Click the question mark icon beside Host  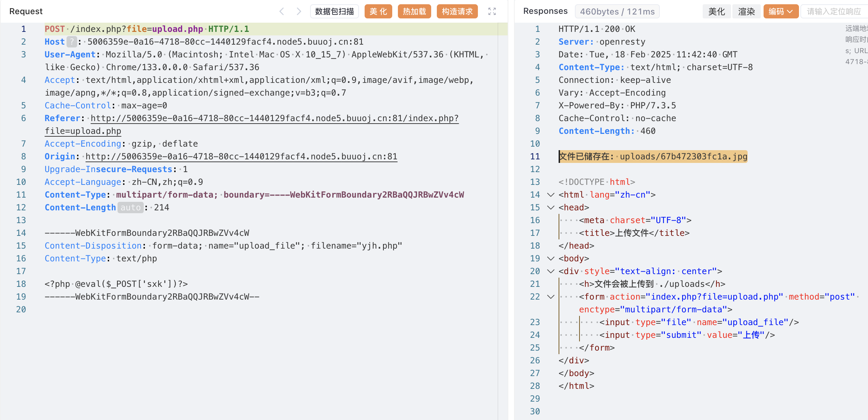coord(72,42)
